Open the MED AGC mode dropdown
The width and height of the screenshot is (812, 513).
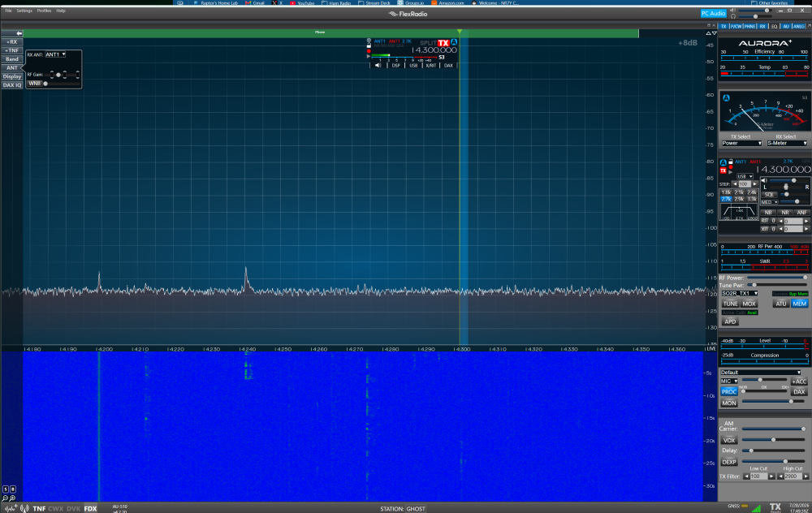click(770, 202)
